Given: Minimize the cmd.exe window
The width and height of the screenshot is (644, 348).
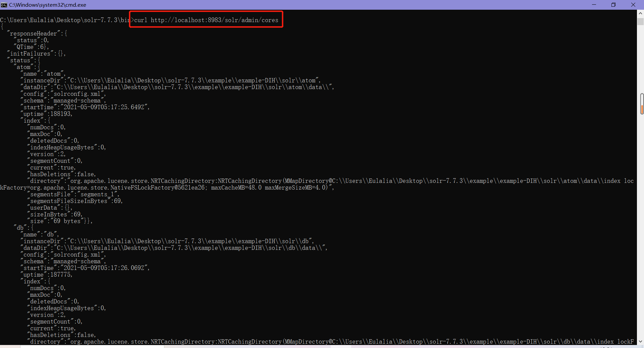Looking at the screenshot, I should pyautogui.click(x=594, y=5).
